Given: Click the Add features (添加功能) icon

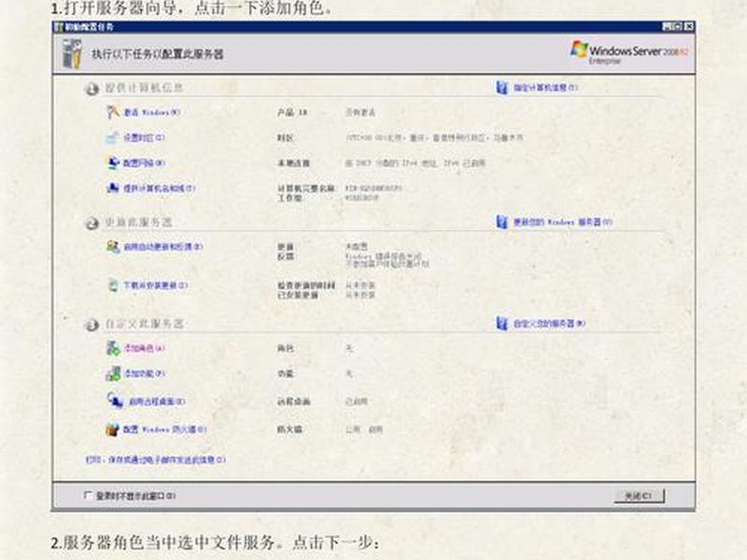Looking at the screenshot, I should [113, 373].
